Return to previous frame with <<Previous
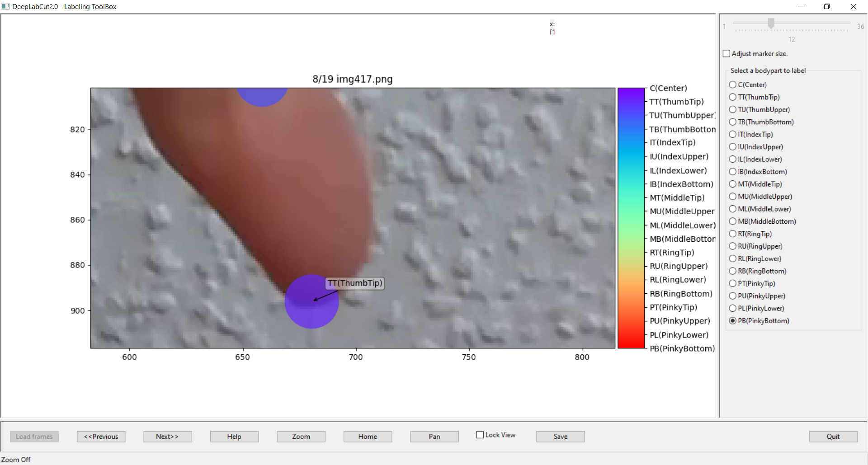Image resolution: width=868 pixels, height=465 pixels. [101, 437]
